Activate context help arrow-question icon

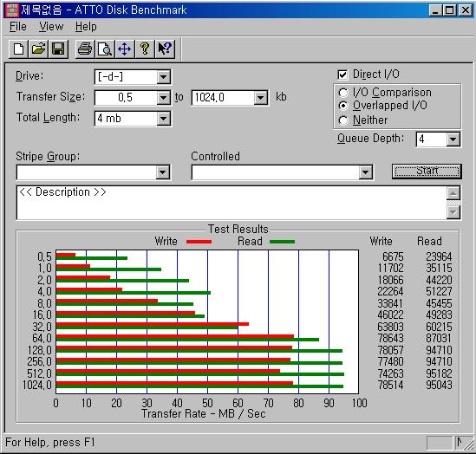[165, 49]
